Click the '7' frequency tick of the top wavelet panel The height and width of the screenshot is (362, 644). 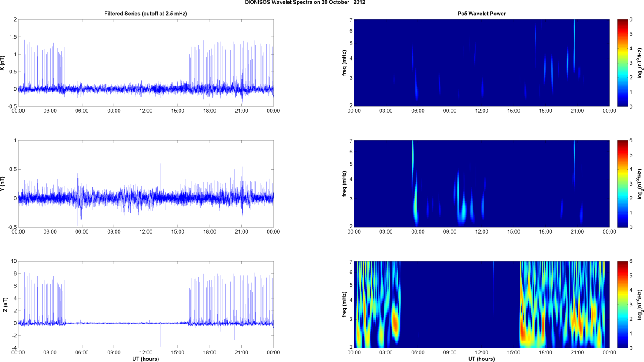pyautogui.click(x=351, y=20)
